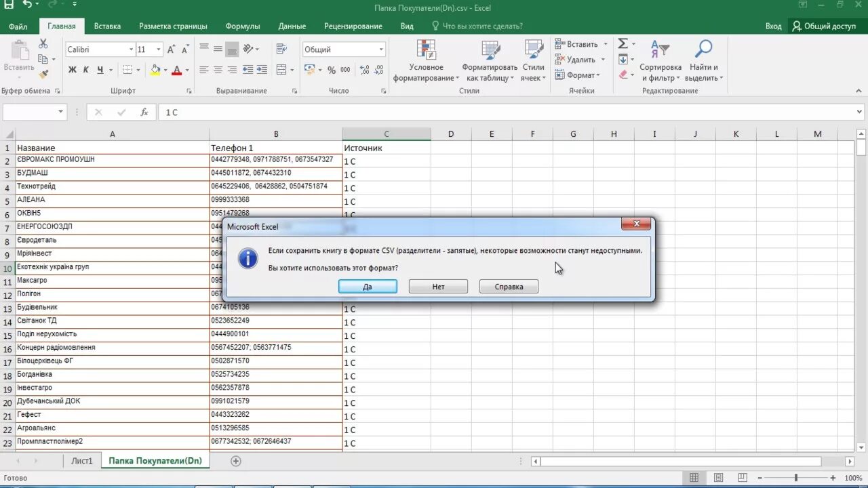This screenshot has width=868, height=488.
Task: Toggle underline Ч formatting
Action: pyautogui.click(x=100, y=70)
